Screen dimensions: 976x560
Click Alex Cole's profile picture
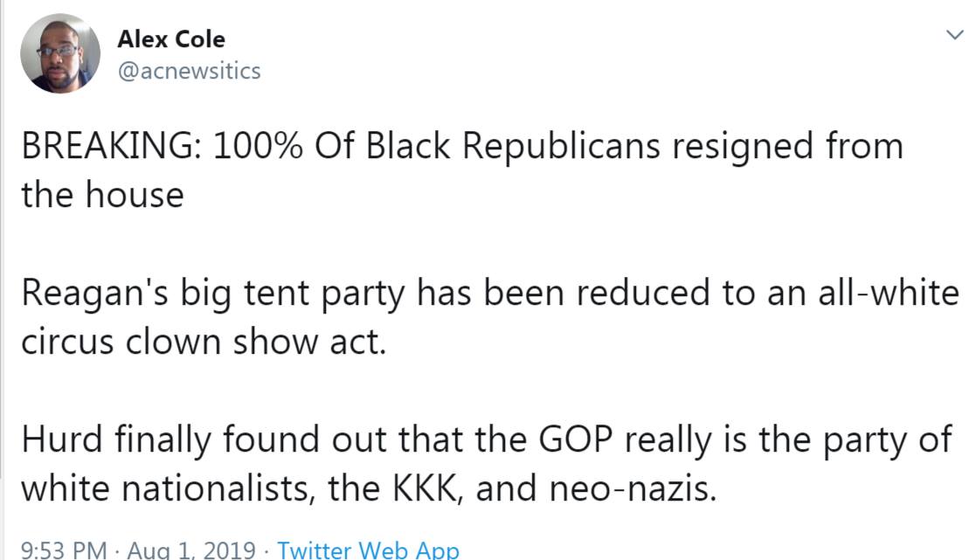pos(60,53)
